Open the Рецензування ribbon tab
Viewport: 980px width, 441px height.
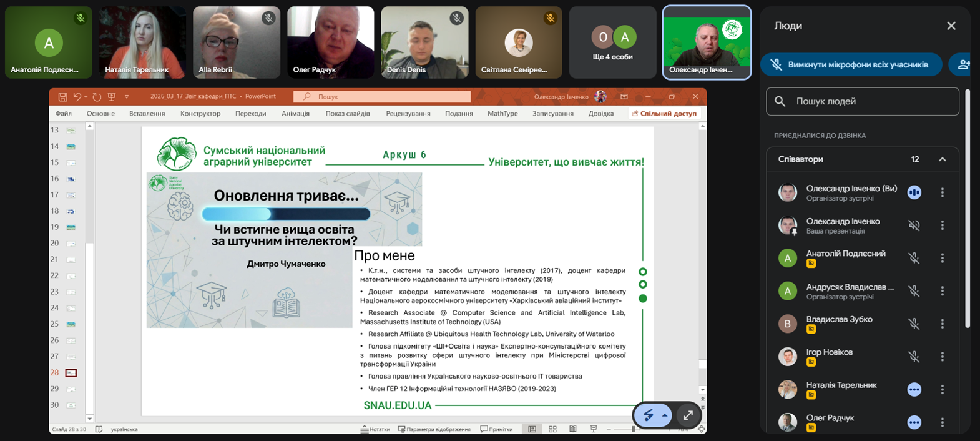pyautogui.click(x=408, y=114)
